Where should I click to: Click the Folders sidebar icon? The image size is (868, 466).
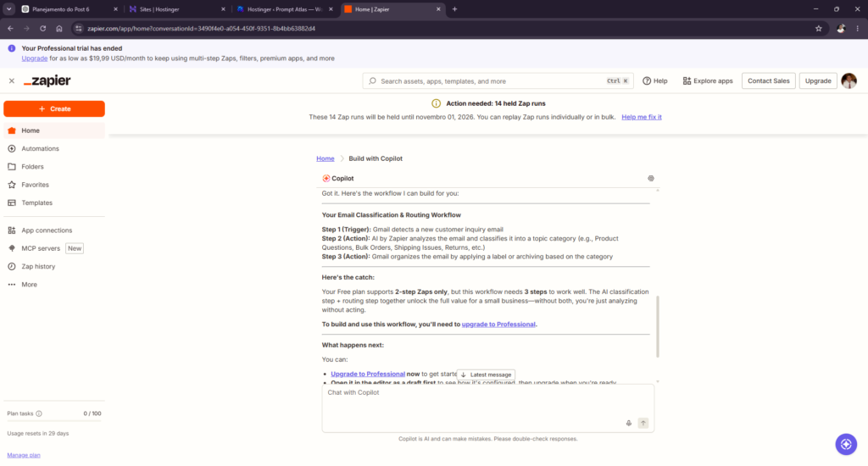pyautogui.click(x=12, y=167)
